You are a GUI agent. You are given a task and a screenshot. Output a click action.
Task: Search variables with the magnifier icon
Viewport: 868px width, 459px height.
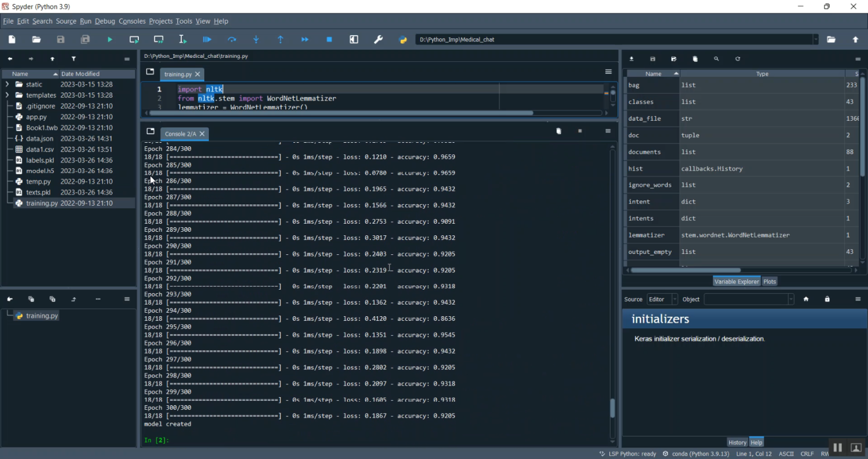coord(716,59)
